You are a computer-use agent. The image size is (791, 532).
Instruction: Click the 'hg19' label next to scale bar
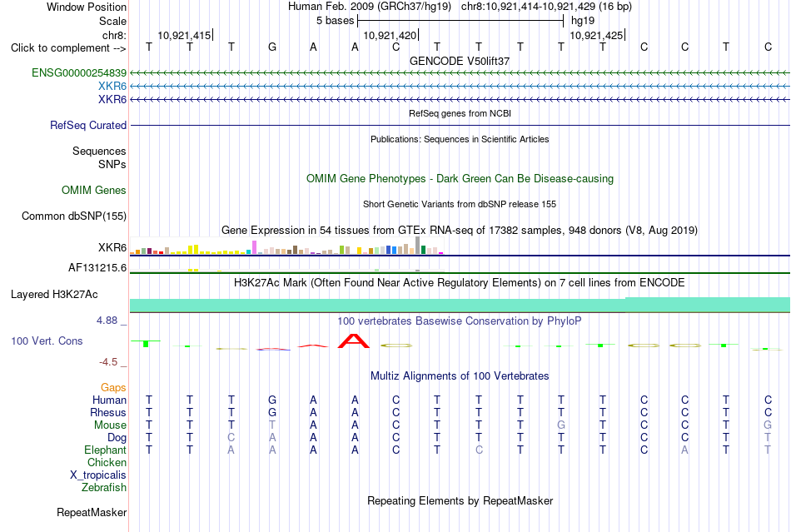583,21
